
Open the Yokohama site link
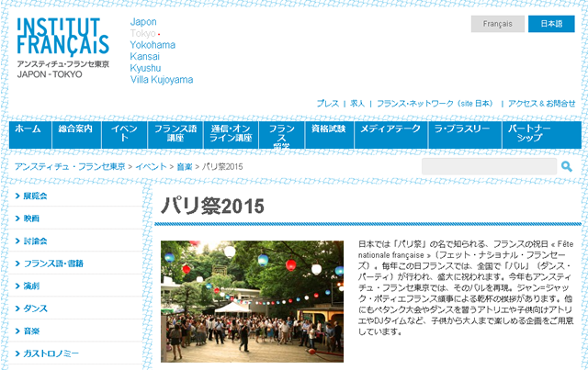(153, 45)
